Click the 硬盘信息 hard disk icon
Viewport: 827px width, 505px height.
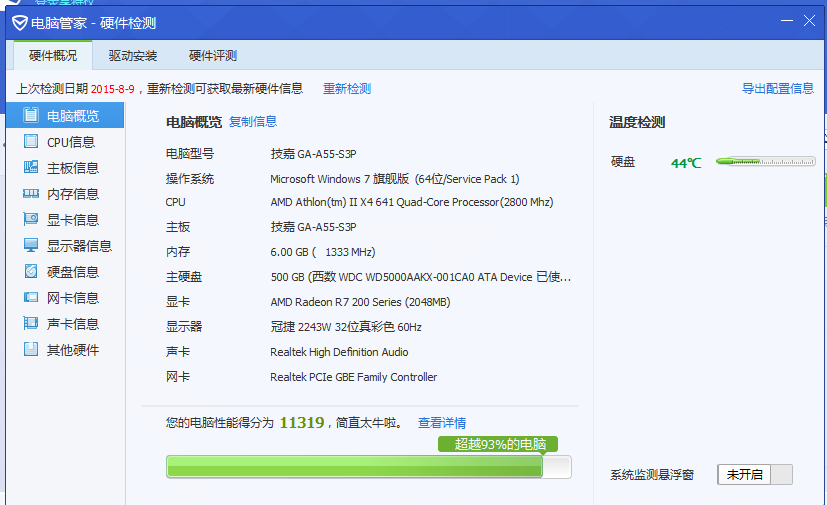tap(31, 271)
